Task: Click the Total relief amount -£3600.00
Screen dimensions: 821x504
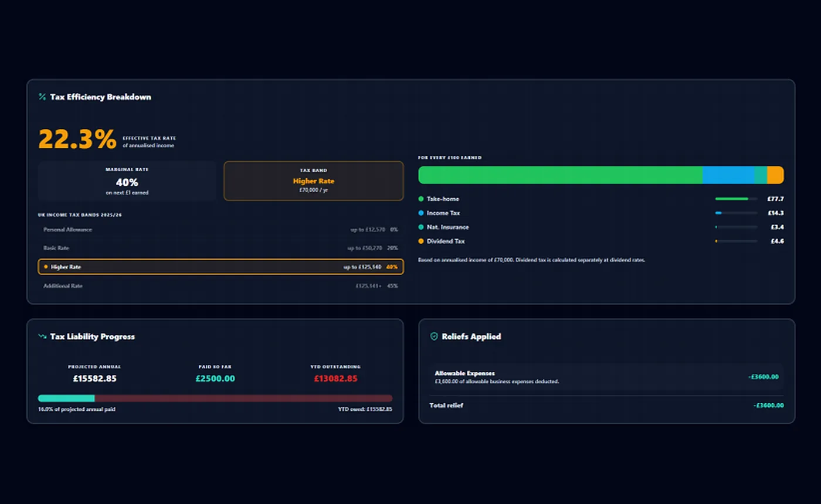Action: pyautogui.click(x=769, y=406)
